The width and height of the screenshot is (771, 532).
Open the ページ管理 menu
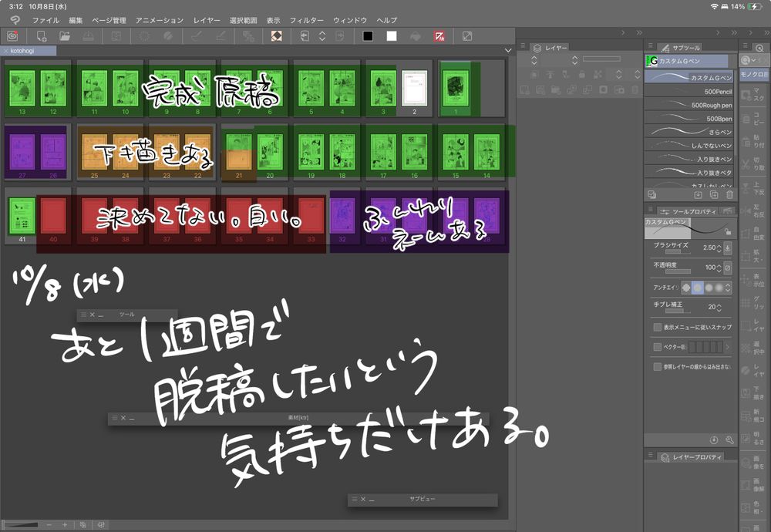point(109,20)
